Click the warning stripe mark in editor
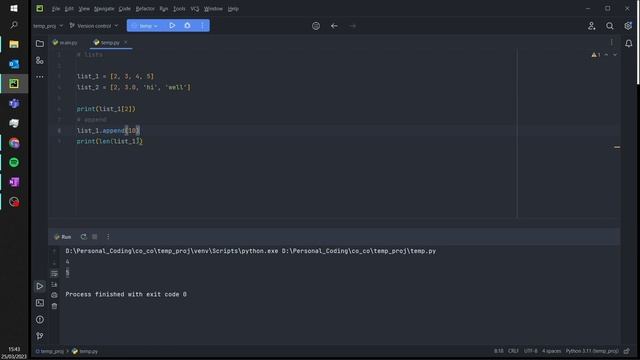 [617, 147]
